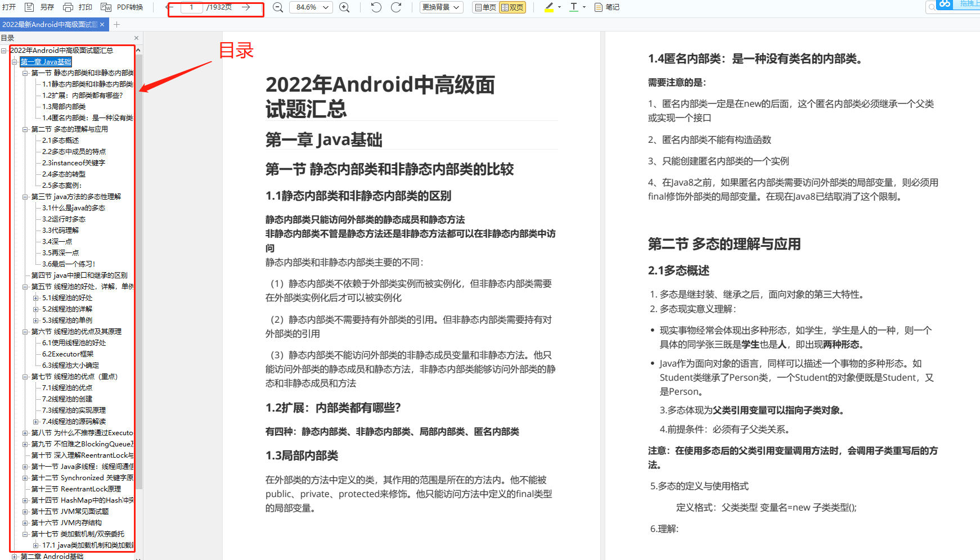Screen dimensions: 980x560
Task: Open 2.3instanceof关键字 outline entry
Action: point(74,163)
